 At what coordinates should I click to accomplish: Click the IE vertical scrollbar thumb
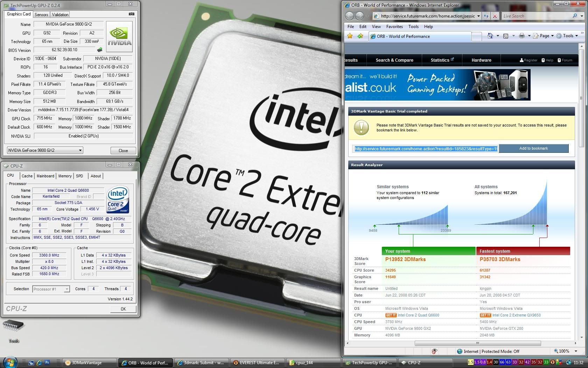pos(582,98)
